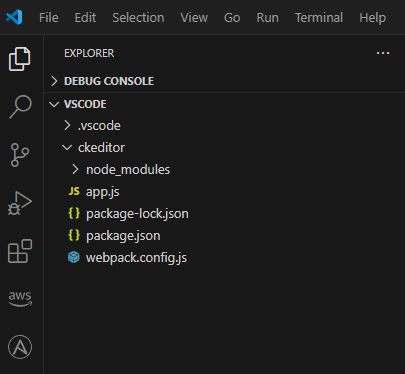Open the File menu
405x374 pixels.
tap(49, 17)
